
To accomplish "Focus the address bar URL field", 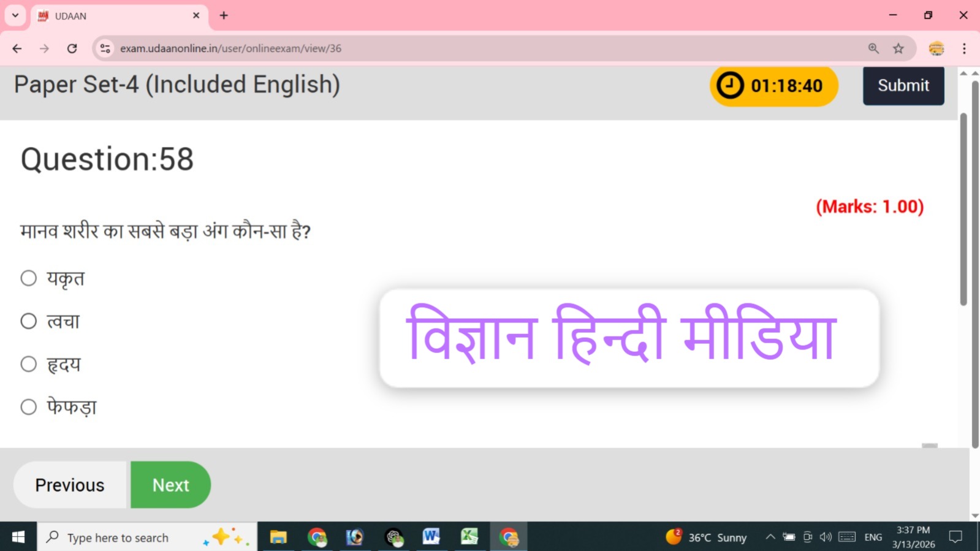I will coord(484,48).
